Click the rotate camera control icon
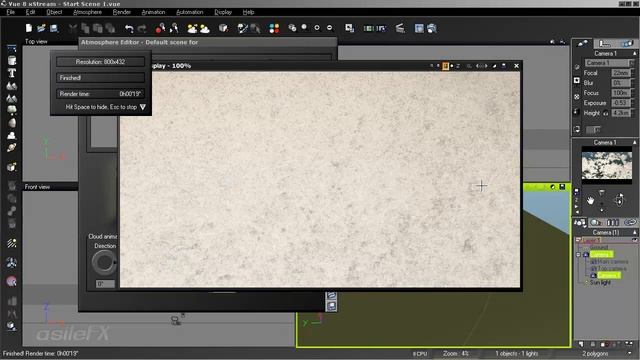 coord(619,200)
